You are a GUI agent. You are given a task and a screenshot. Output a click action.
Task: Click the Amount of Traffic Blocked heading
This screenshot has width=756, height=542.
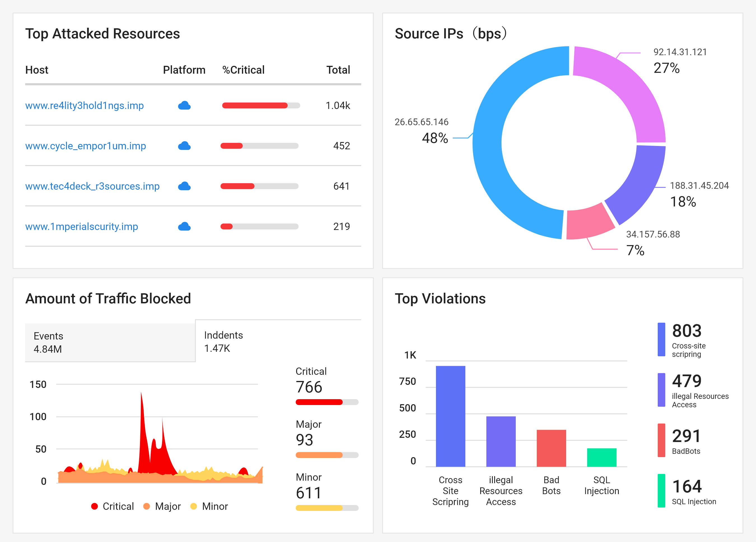click(x=108, y=299)
